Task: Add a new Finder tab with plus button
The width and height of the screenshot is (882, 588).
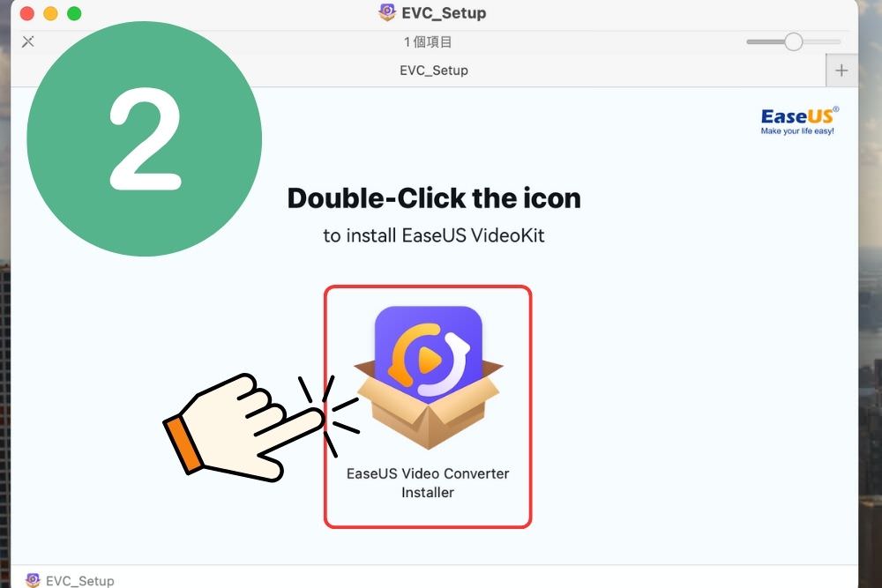Action: click(x=841, y=71)
